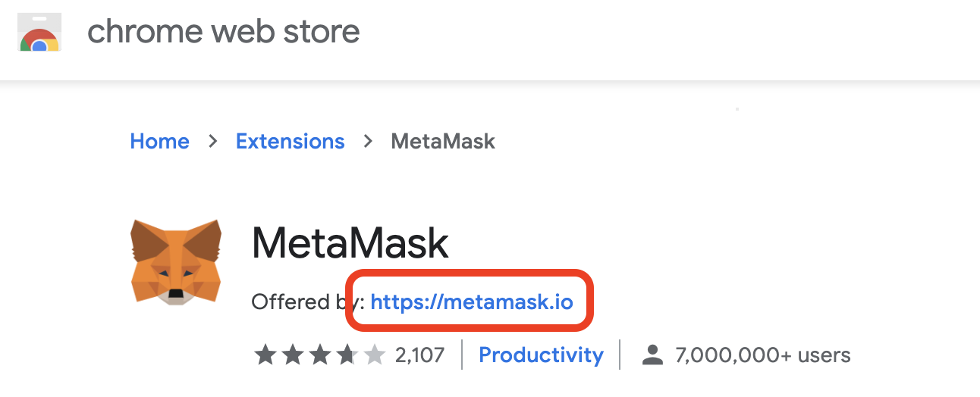Click the 2,107 ratings count
This screenshot has height=397, width=980.
pyautogui.click(x=420, y=355)
